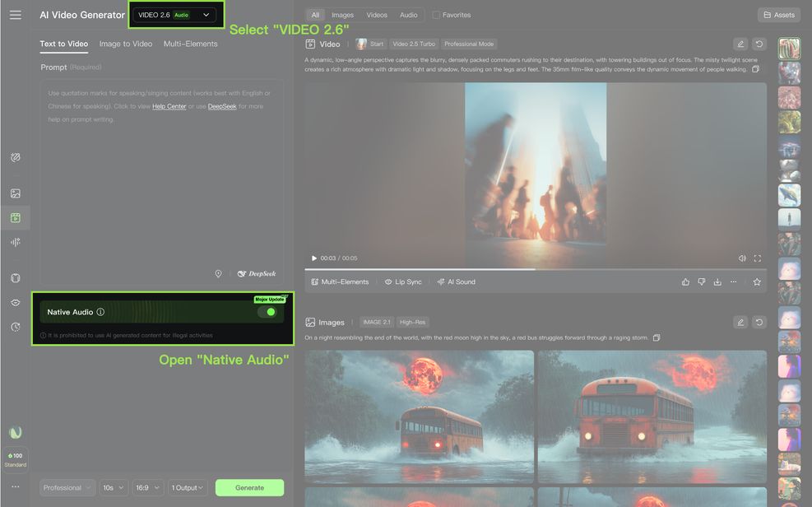Open the 16:9 aspect ratio dropdown

(148, 488)
